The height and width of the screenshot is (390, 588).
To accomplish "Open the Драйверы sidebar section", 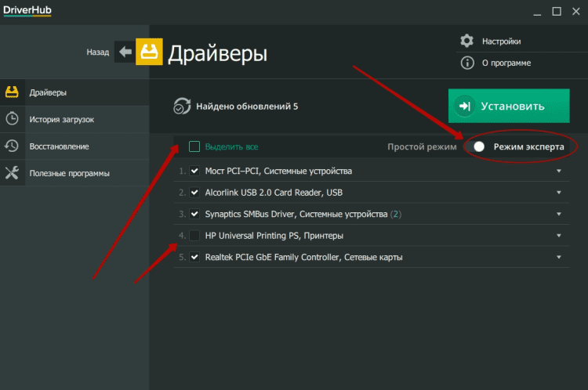I will coord(48,92).
